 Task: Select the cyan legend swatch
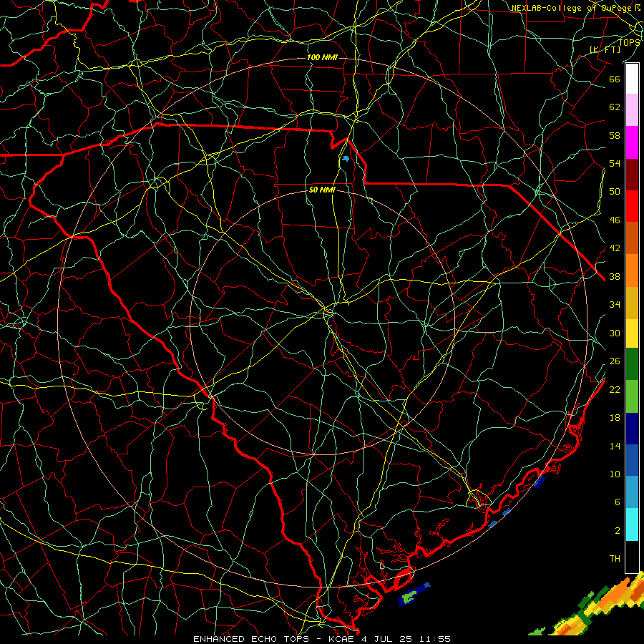click(x=632, y=525)
